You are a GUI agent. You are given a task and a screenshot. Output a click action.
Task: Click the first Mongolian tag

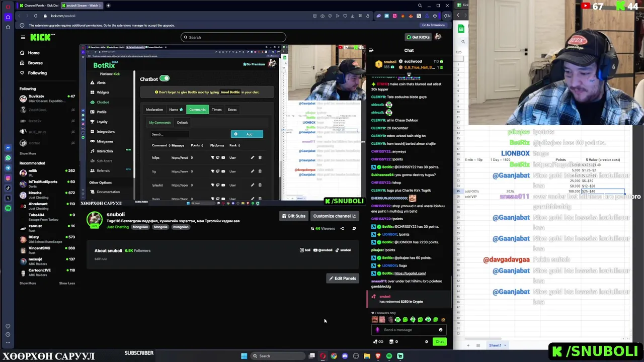tap(140, 227)
